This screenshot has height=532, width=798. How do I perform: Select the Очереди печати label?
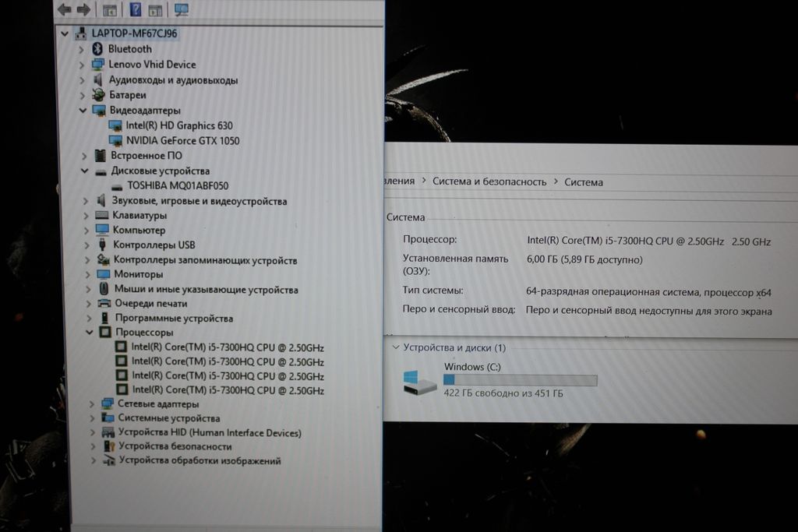(x=150, y=304)
